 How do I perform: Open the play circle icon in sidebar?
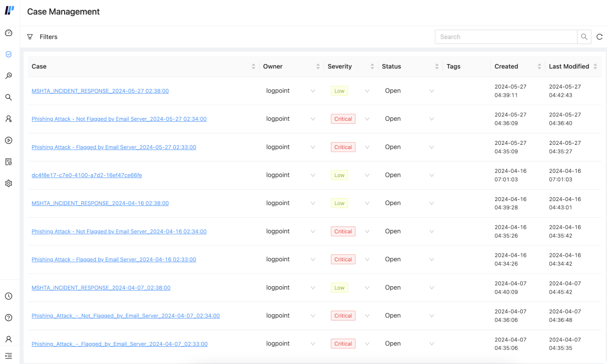pyautogui.click(x=8, y=140)
